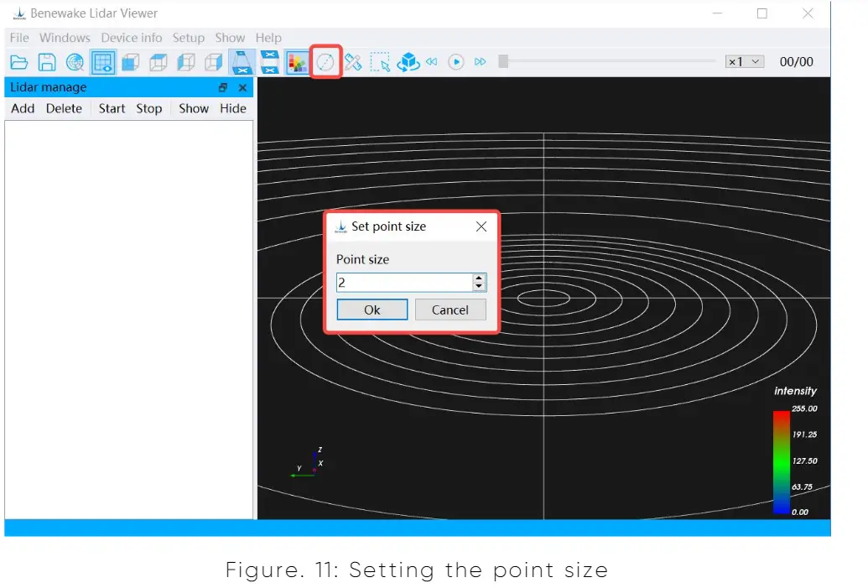
Task: Maximize the Benewake Lidar Viewer window
Action: [762, 13]
